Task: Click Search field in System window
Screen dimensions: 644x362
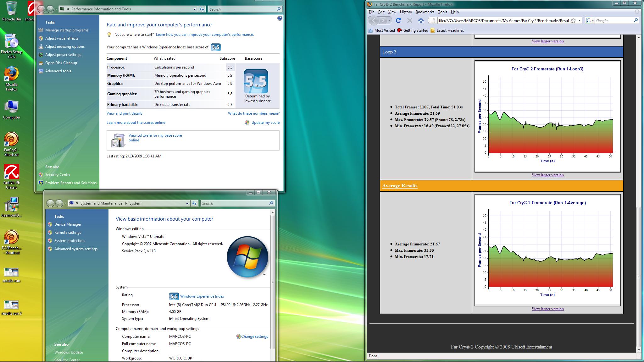Action: coord(238,203)
